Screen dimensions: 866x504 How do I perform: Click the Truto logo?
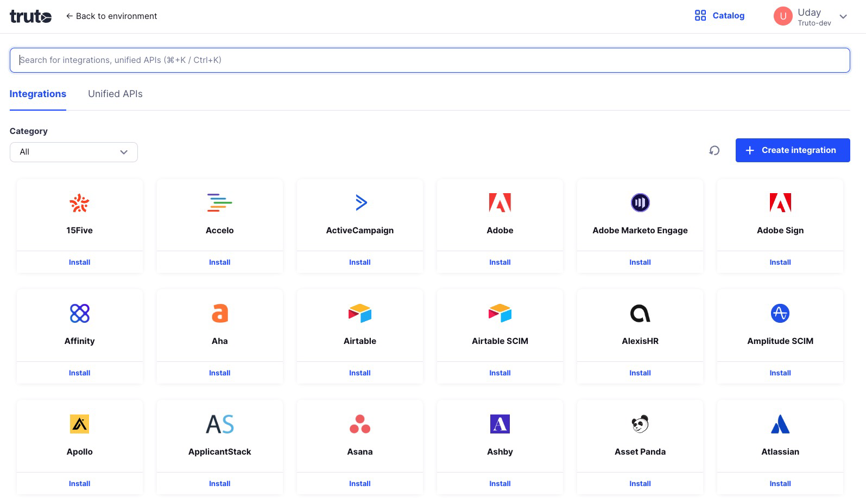point(30,16)
